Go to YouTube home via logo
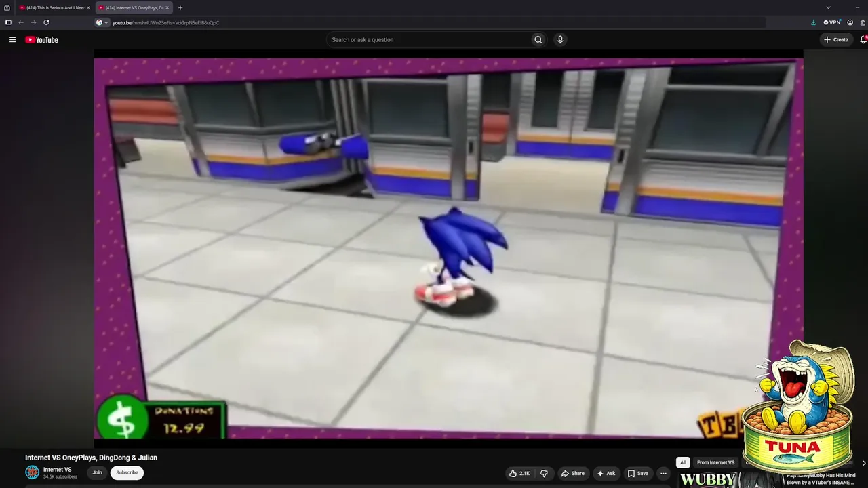This screenshot has height=488, width=868. 41,40
